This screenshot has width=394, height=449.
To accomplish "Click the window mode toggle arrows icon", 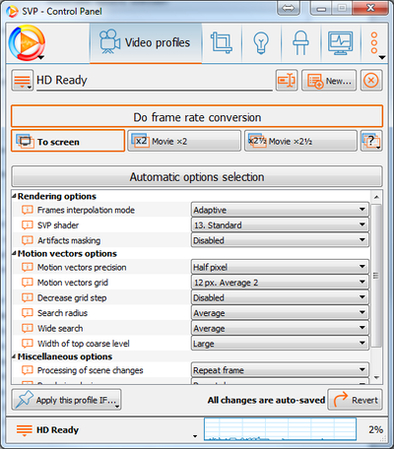I will 288,8.
